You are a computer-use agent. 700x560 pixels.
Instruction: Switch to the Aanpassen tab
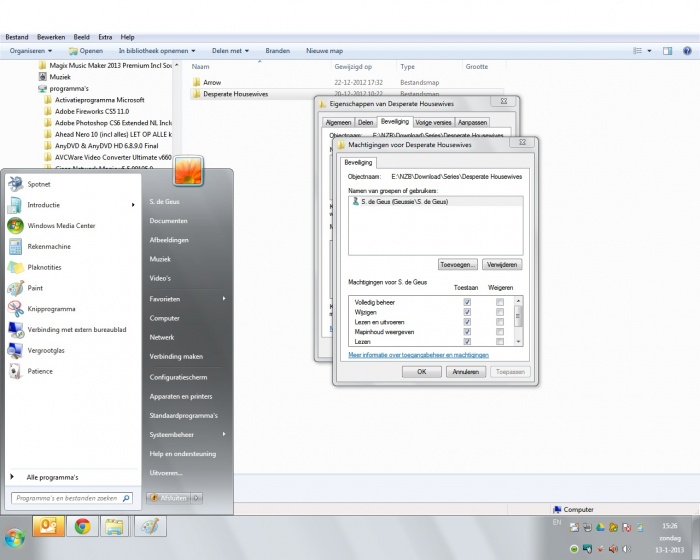[472, 122]
